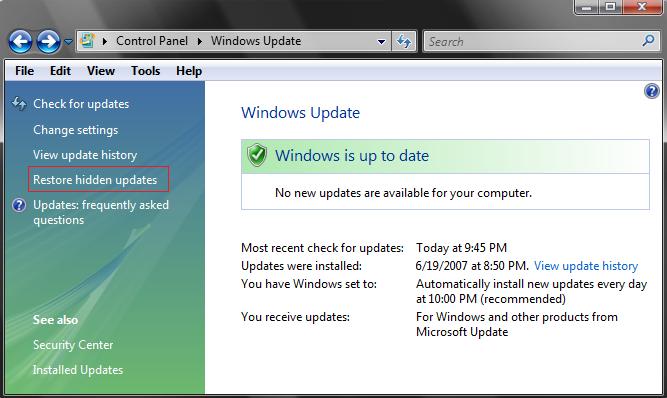Expand the arrow before Control Panel breadcrumb
Screen dimensions: 667x398
pyautogui.click(x=105, y=41)
